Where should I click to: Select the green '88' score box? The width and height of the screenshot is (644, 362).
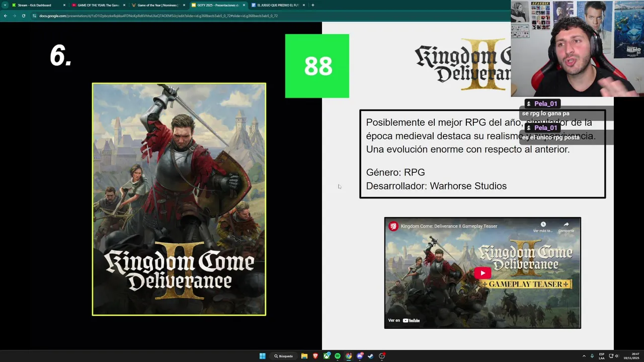[x=317, y=66]
